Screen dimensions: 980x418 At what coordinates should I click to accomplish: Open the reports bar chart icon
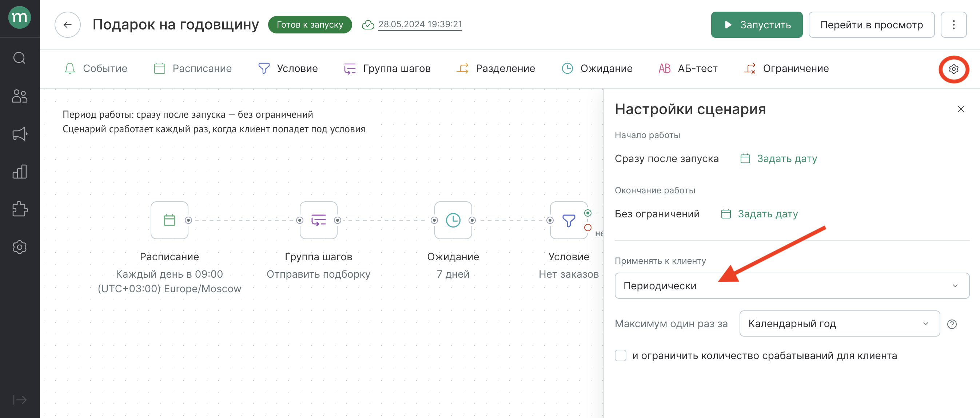click(x=19, y=172)
